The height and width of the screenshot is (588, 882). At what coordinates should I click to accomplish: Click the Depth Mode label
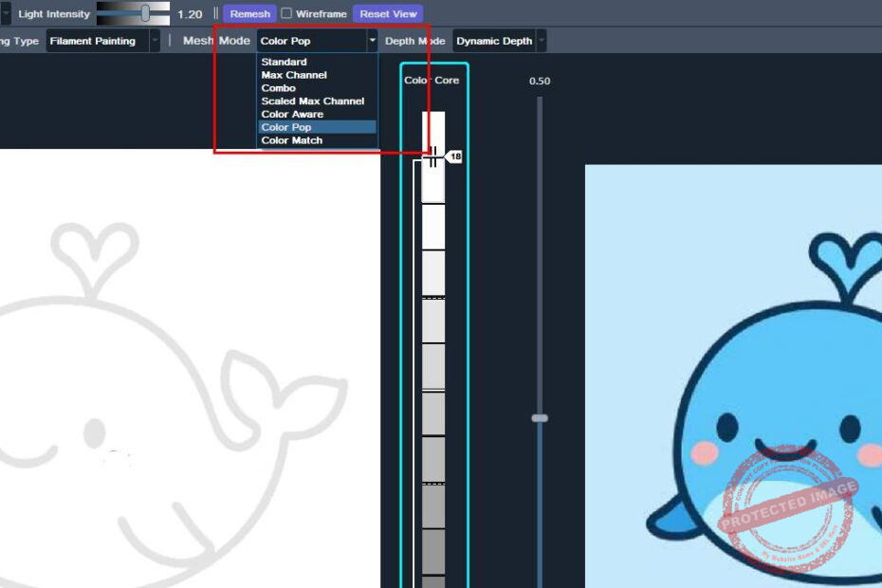tap(415, 41)
